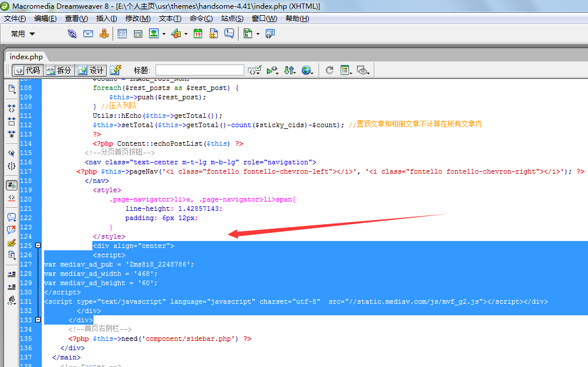Image resolution: width=588 pixels, height=367 pixels.
Task: Click the collapse marker at line 133
Action: (x=38, y=320)
